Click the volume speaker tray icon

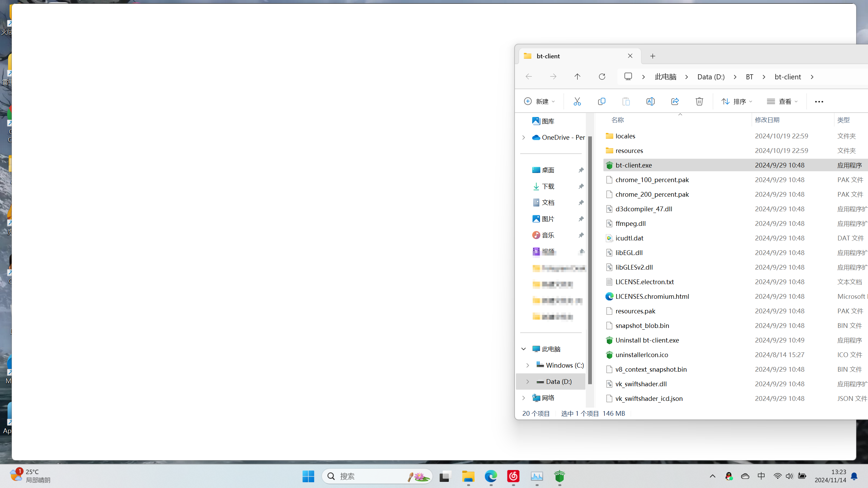(x=789, y=476)
